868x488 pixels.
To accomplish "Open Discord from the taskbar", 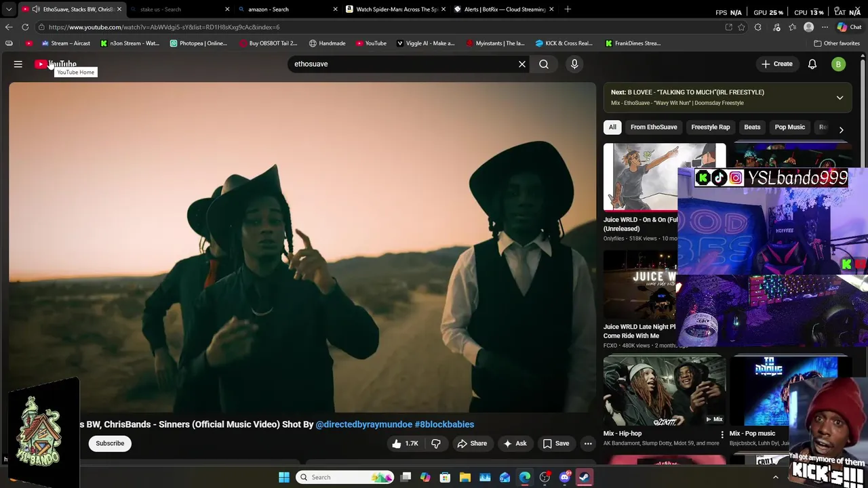I will 564,477.
